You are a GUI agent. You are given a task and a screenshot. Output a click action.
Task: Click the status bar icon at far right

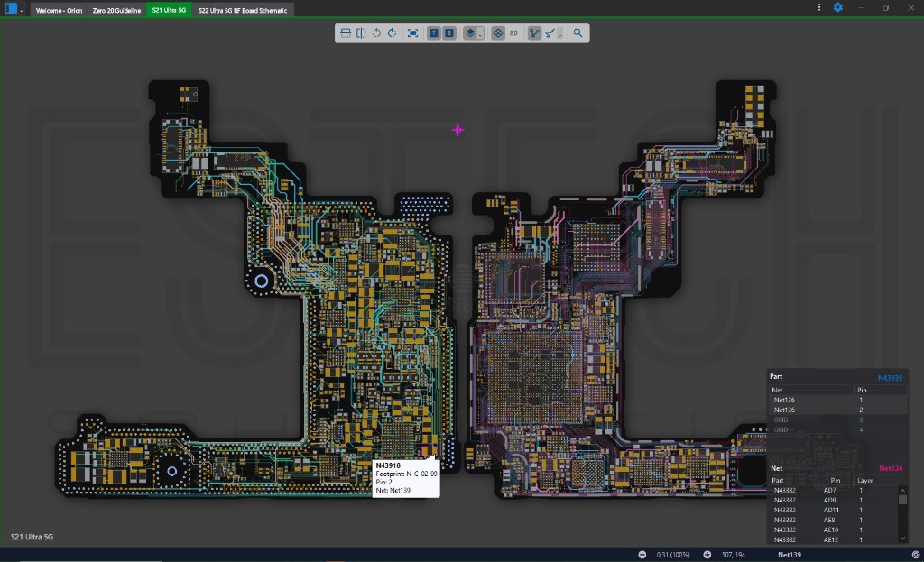[916, 555]
